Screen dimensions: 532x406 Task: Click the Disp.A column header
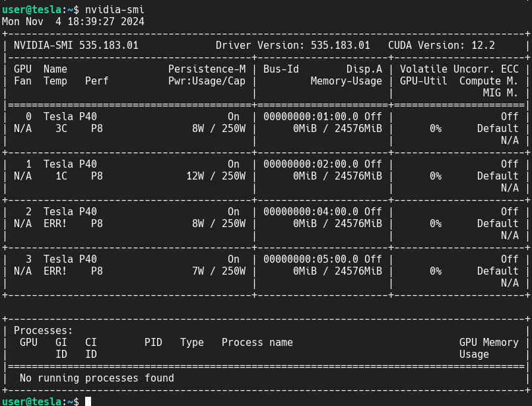pyautogui.click(x=364, y=69)
